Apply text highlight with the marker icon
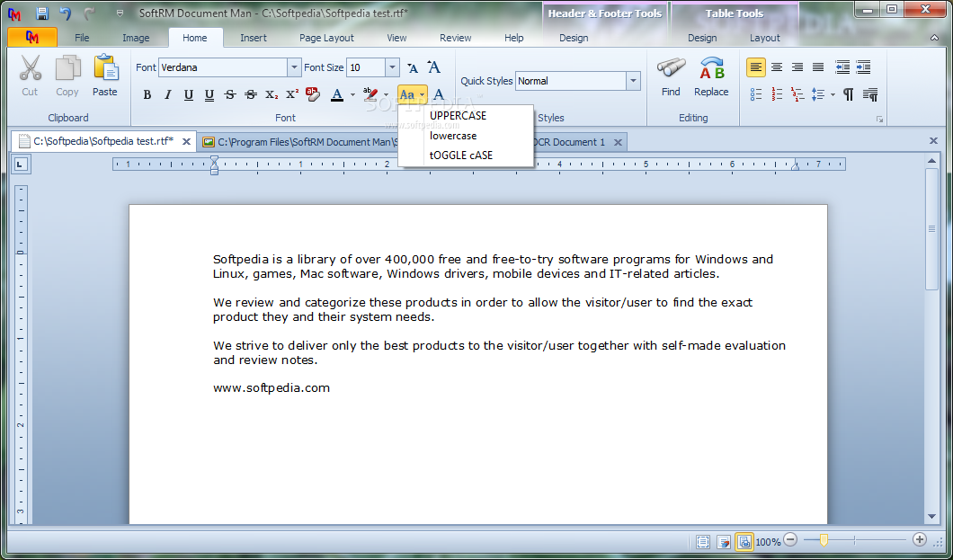Screen dimensions: 953x560 coord(370,94)
